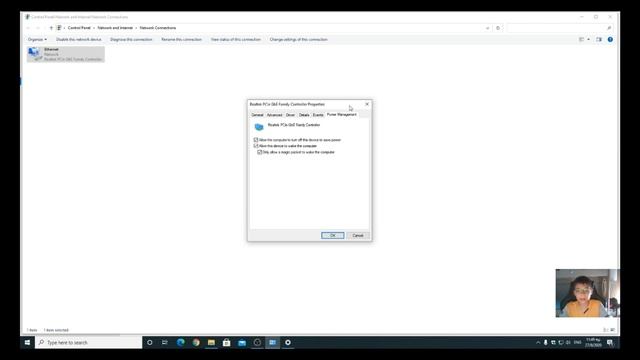Expand chevron after Network and Internet breadcrumb
The image size is (640, 360).
click(136, 28)
